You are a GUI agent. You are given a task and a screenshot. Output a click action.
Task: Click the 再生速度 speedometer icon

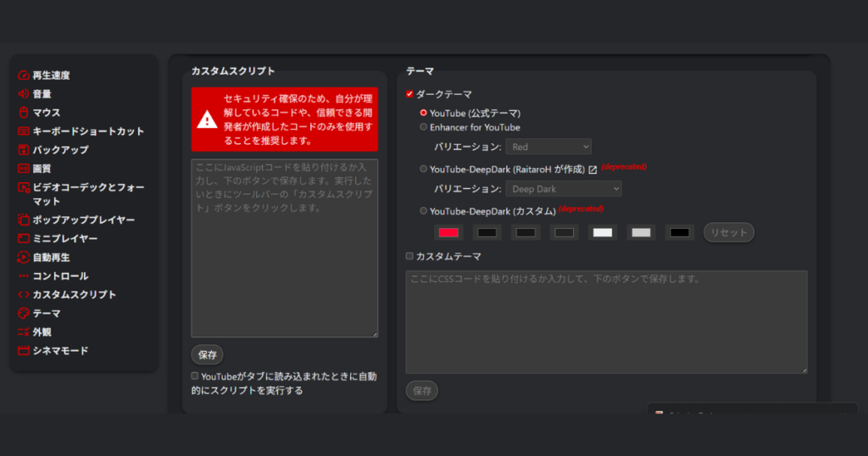tap(24, 75)
